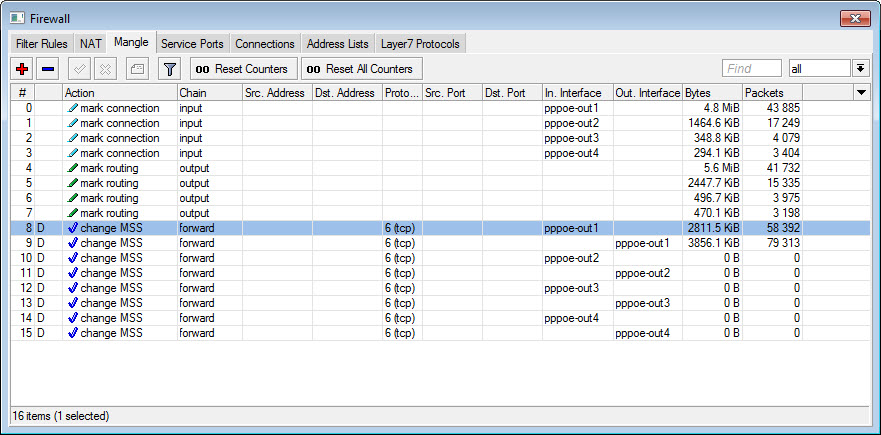The image size is (881, 435).
Task: Click into the Find search field
Action: click(x=752, y=69)
